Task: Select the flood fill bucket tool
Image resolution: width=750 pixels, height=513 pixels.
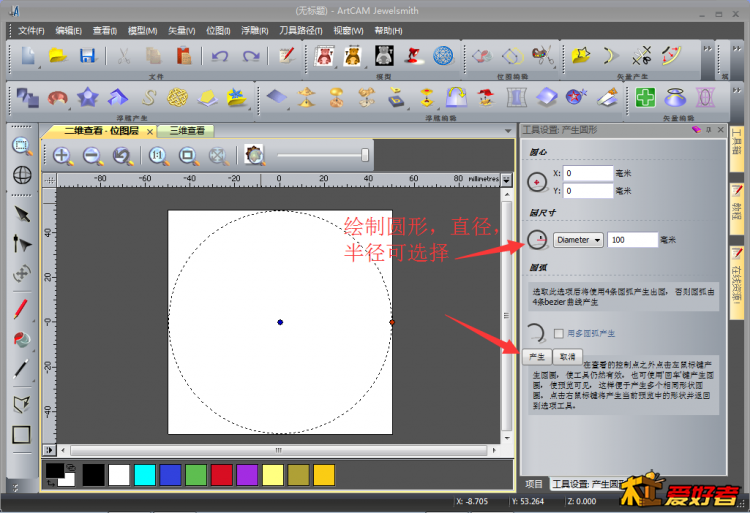Action: 22,339
